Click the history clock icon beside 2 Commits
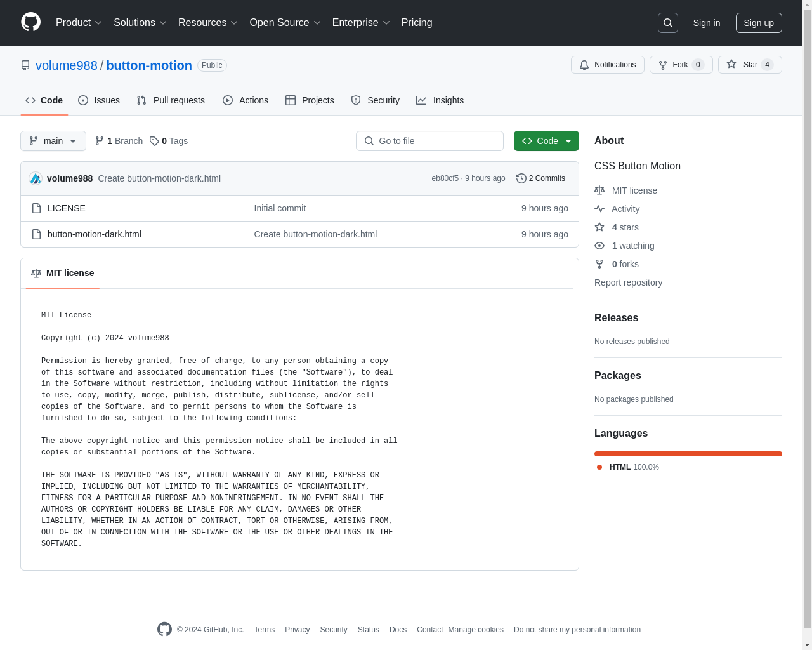This screenshot has height=650, width=812. 521,178
